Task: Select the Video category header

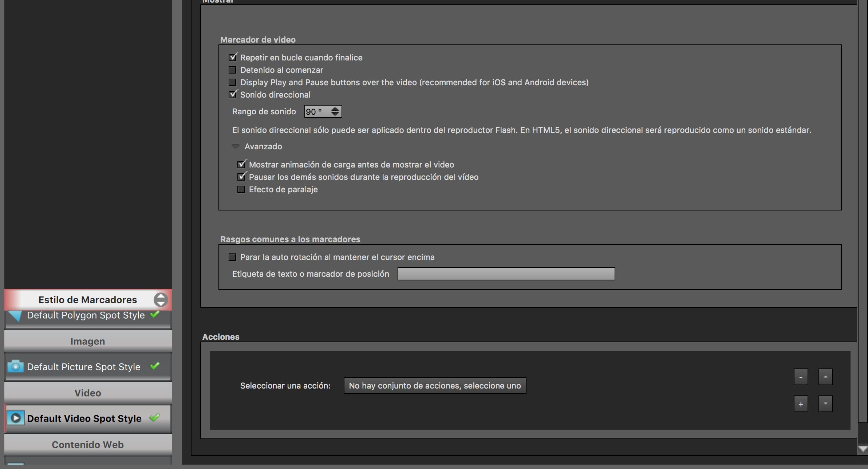Action: (x=88, y=393)
